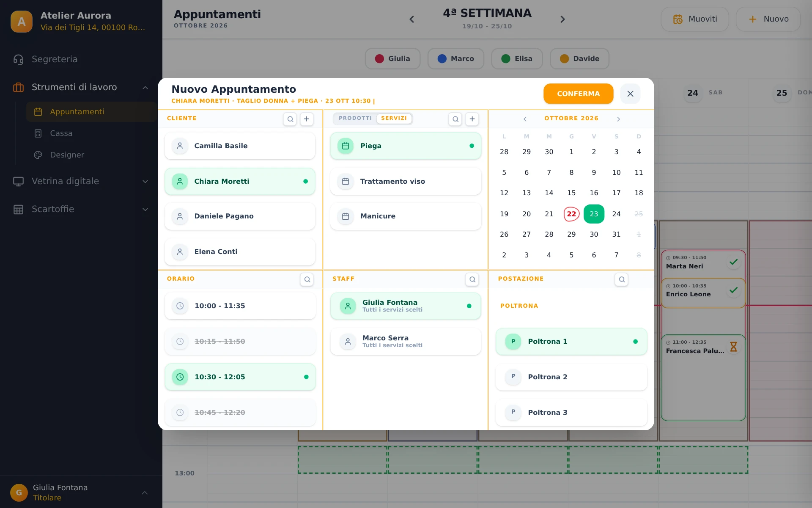812x508 pixels.
Task: Click Marta Neri's checkmark status icon
Action: (x=734, y=262)
